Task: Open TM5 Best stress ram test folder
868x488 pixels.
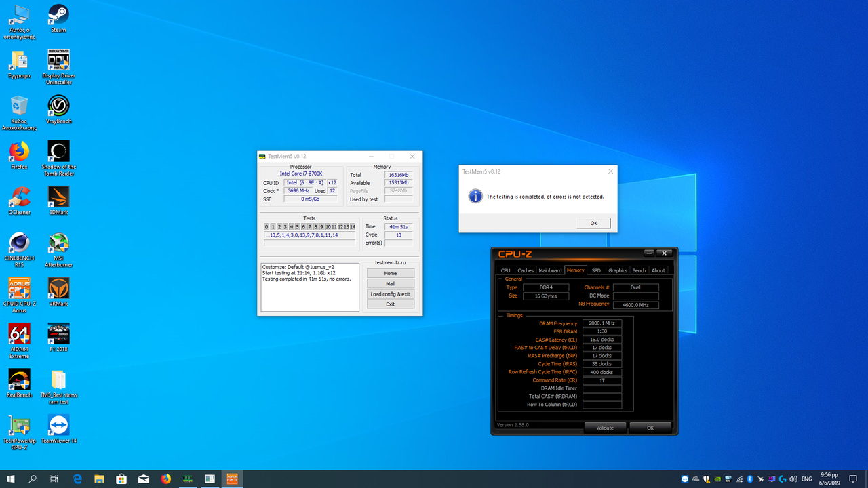Action: 58,387
